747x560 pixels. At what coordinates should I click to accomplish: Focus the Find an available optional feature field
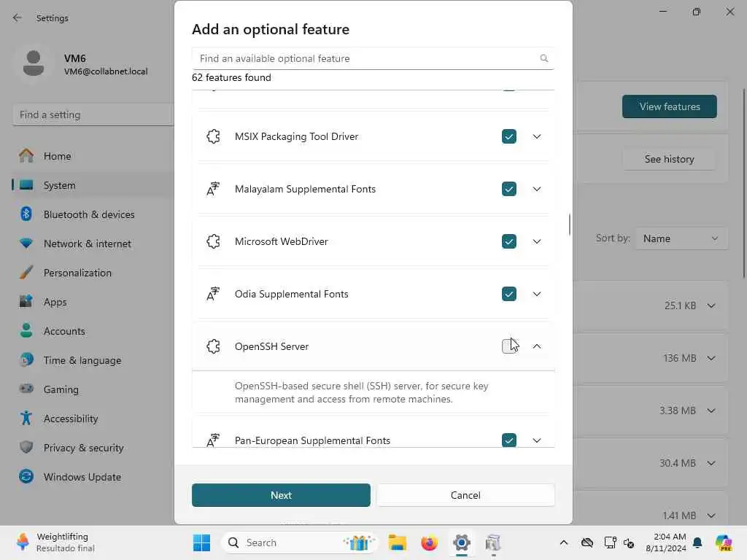pos(373,58)
